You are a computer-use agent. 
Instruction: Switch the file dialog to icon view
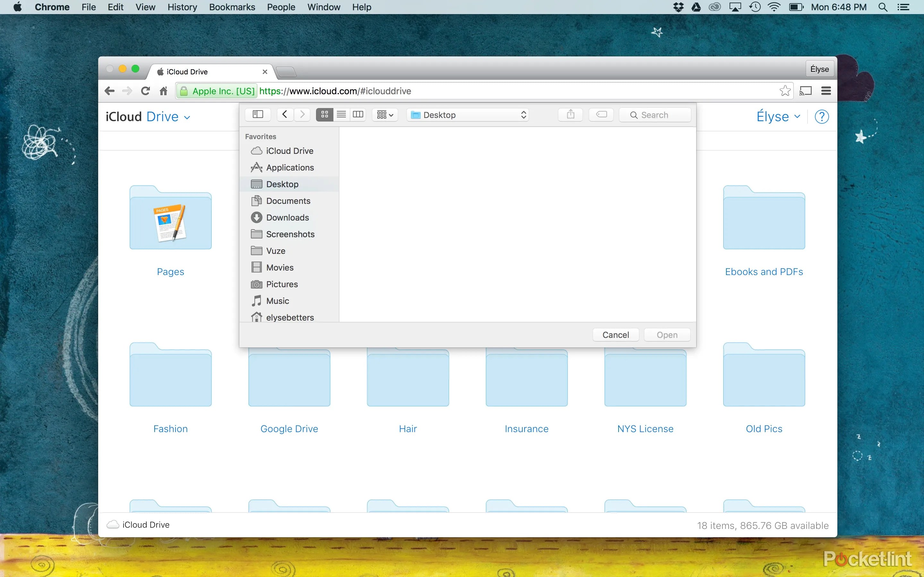pyautogui.click(x=325, y=114)
